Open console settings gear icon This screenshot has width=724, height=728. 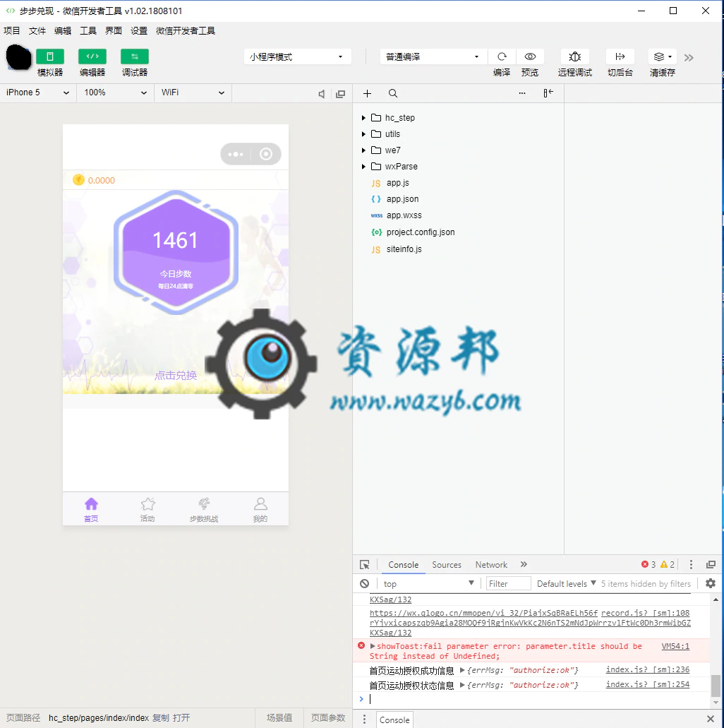(711, 584)
